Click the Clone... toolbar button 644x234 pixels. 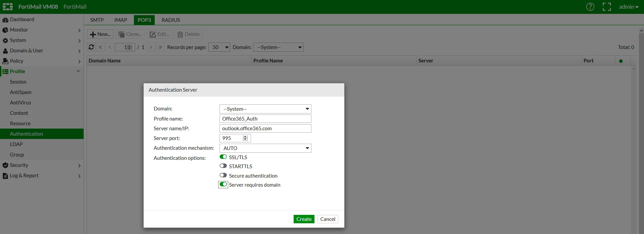tap(130, 34)
